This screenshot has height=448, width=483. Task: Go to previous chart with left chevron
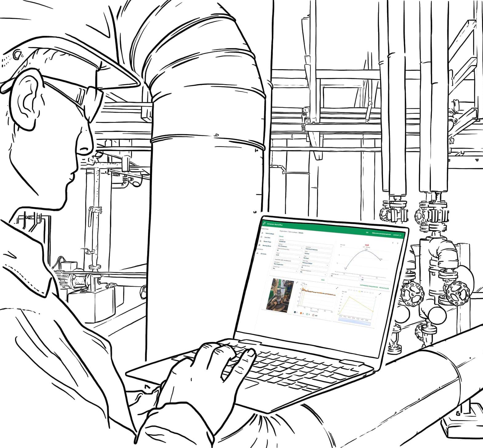tap(393, 243)
